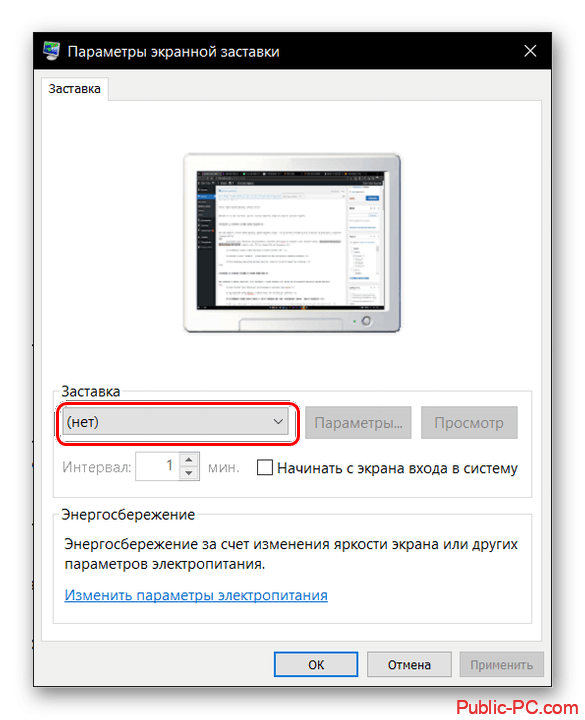
Task: Enable Начинать с экрана входа checkbox
Action: [x=264, y=467]
